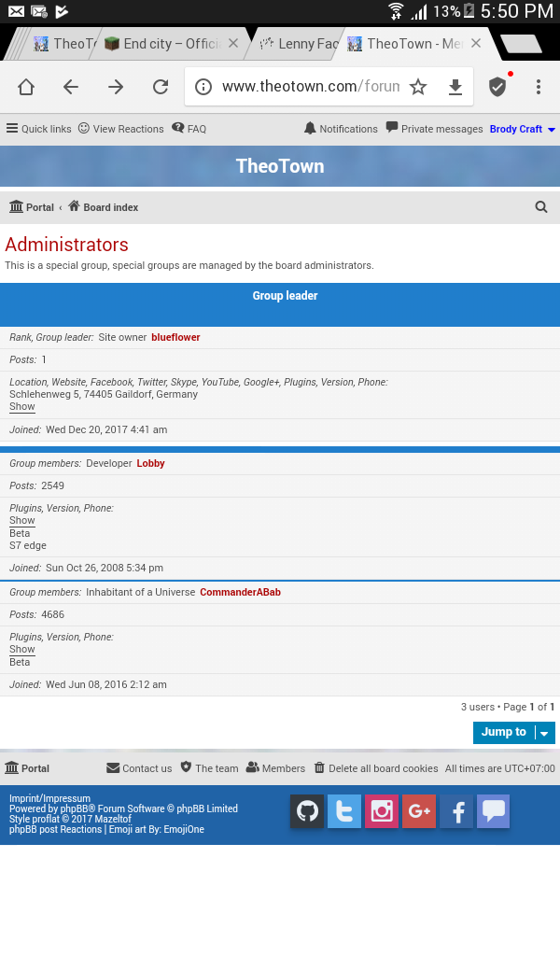This screenshot has width=560, height=956.
Task: Open the chat bubble social icon
Action: [x=494, y=811]
